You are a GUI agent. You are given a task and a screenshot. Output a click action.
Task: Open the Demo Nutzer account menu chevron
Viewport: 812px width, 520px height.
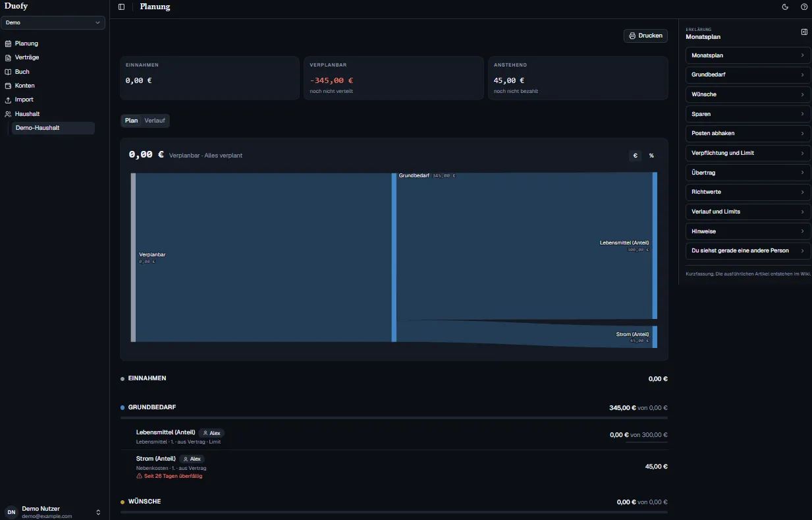[98, 512]
